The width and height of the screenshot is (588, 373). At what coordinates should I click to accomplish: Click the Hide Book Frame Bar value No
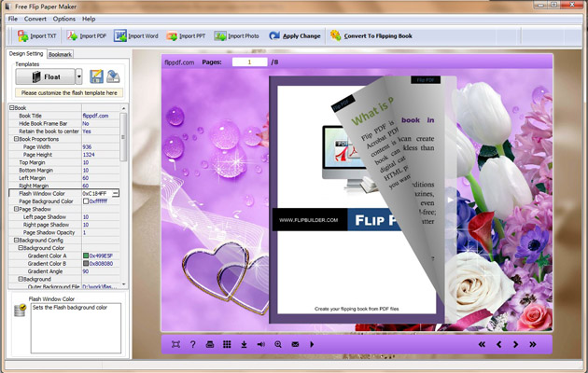point(86,124)
